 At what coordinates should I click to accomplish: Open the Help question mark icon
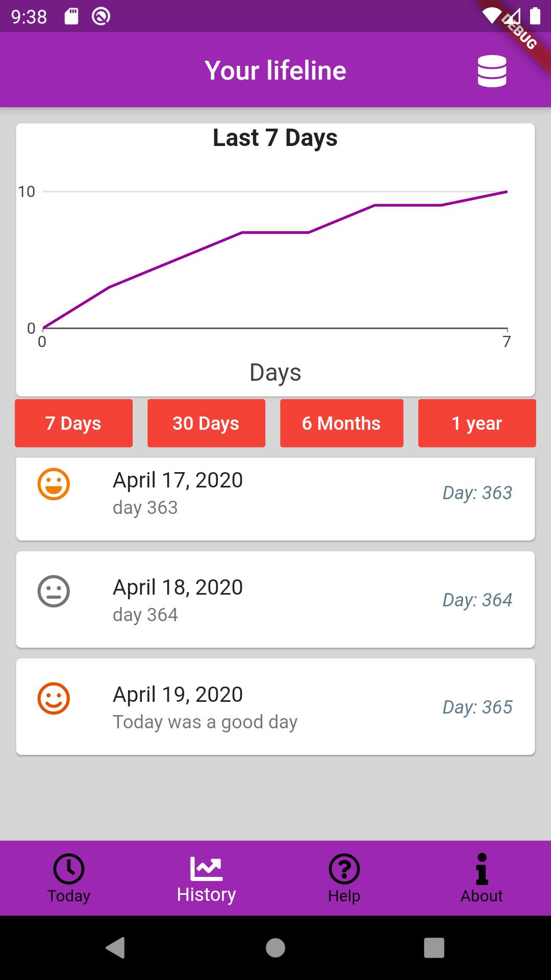344,868
